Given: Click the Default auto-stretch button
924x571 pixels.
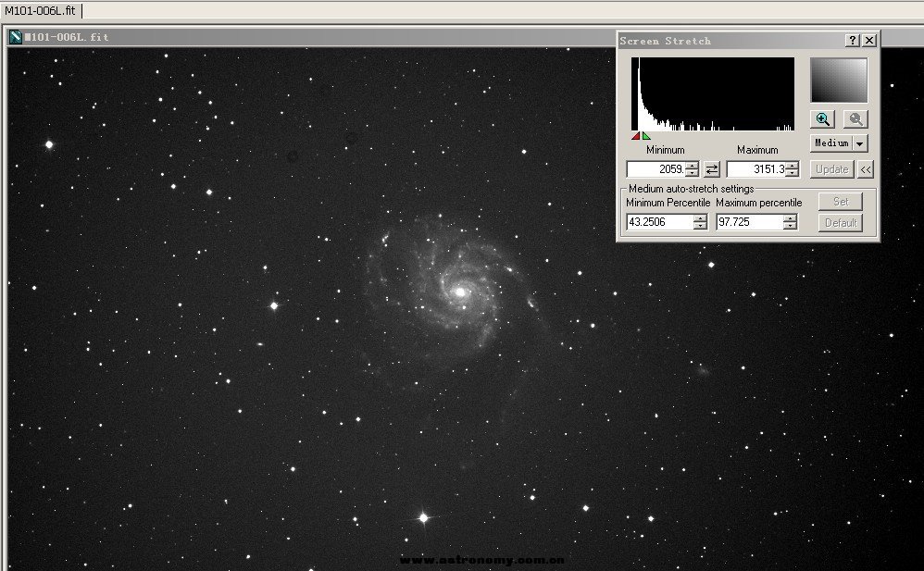Looking at the screenshot, I should 841,223.
